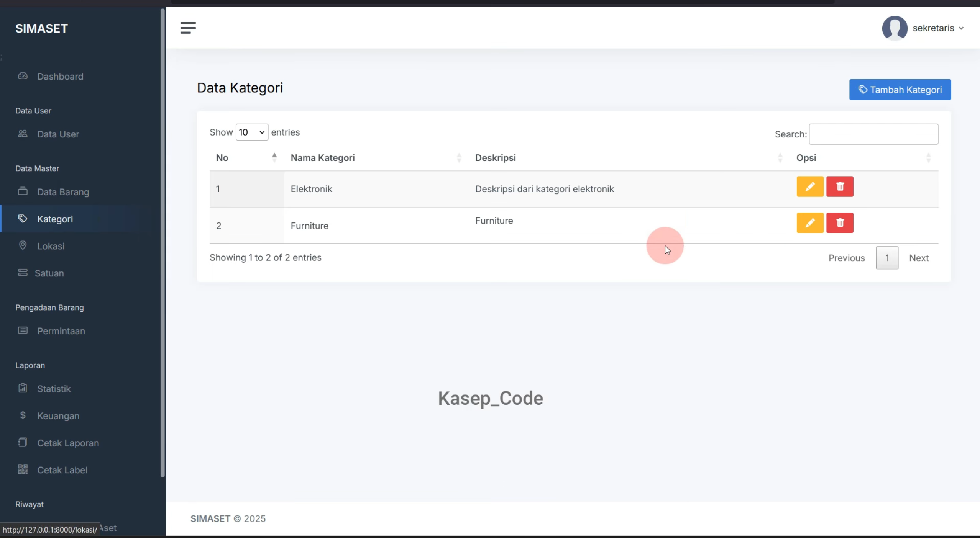Image resolution: width=980 pixels, height=538 pixels.
Task: Edit the Furniture category with pencil icon
Action: click(809, 222)
